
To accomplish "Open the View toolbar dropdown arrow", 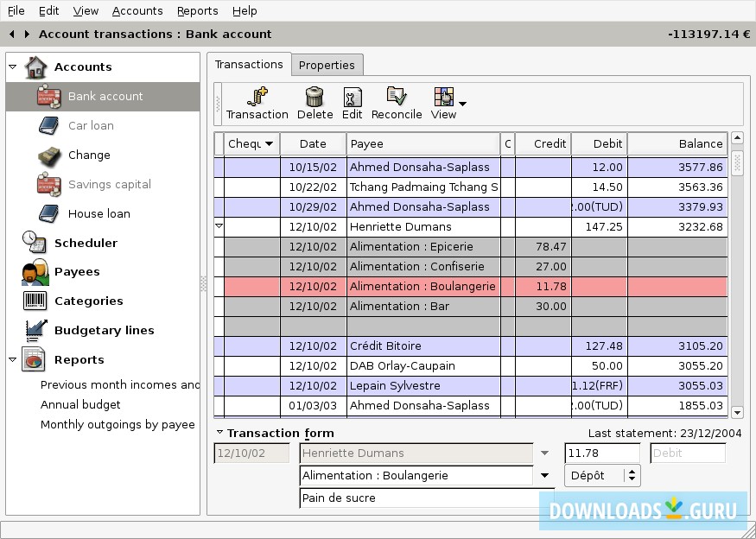I will pyautogui.click(x=462, y=104).
